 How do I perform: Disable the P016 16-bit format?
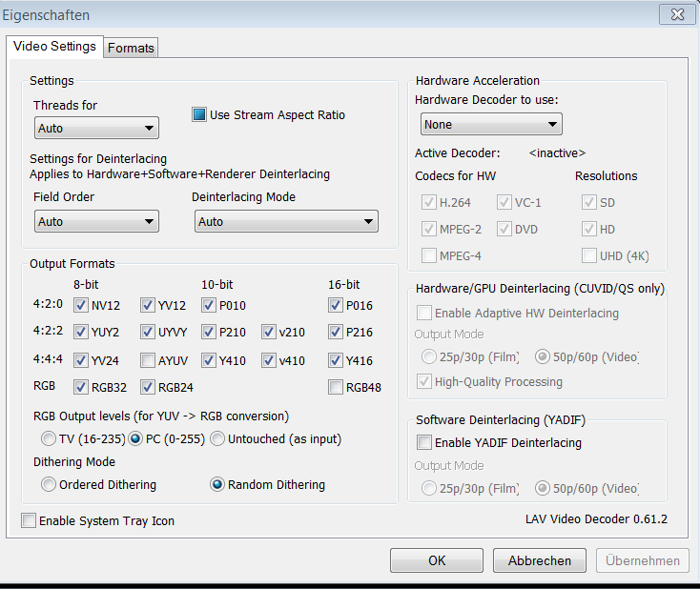[335, 305]
